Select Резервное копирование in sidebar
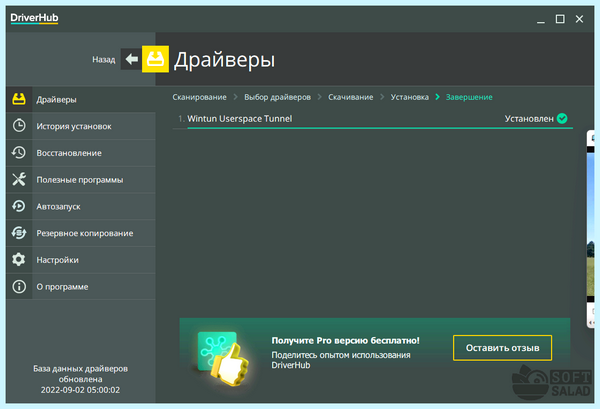600x409 pixels. (81, 233)
